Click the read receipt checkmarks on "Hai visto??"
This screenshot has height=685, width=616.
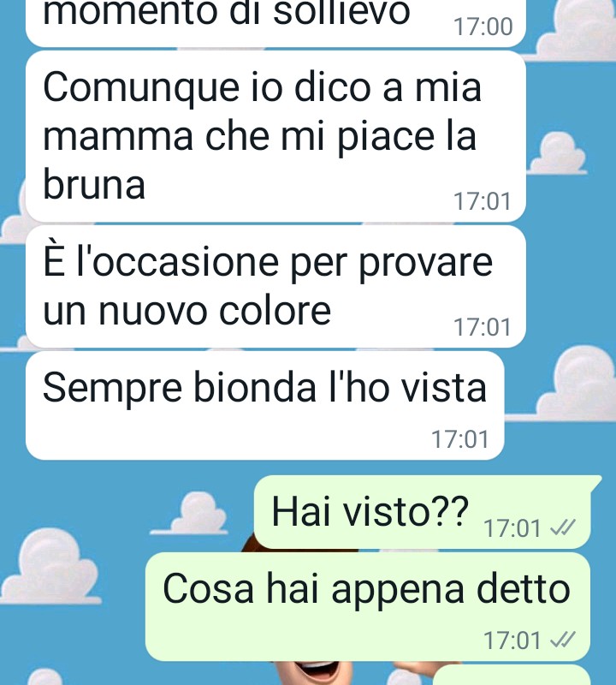(x=563, y=528)
